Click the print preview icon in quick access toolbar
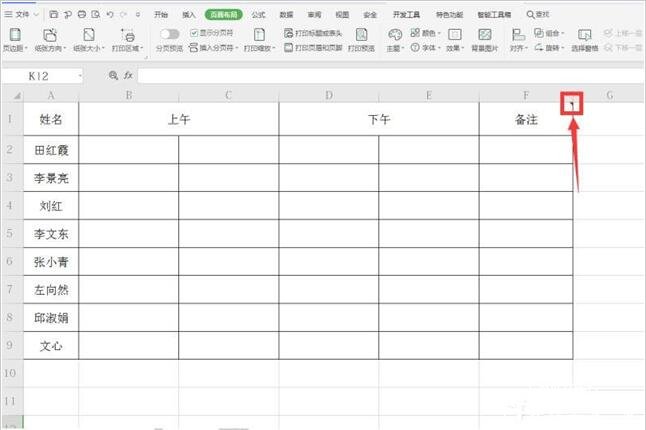 (x=96, y=14)
